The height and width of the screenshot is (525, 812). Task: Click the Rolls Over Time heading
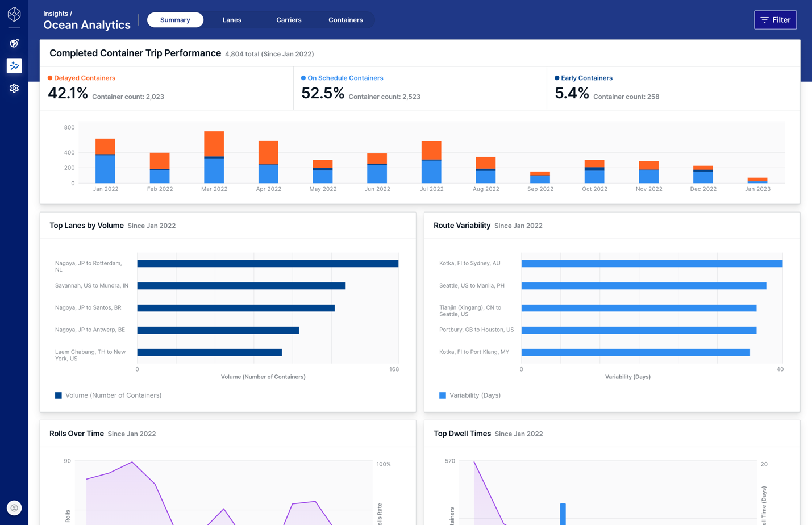click(77, 434)
